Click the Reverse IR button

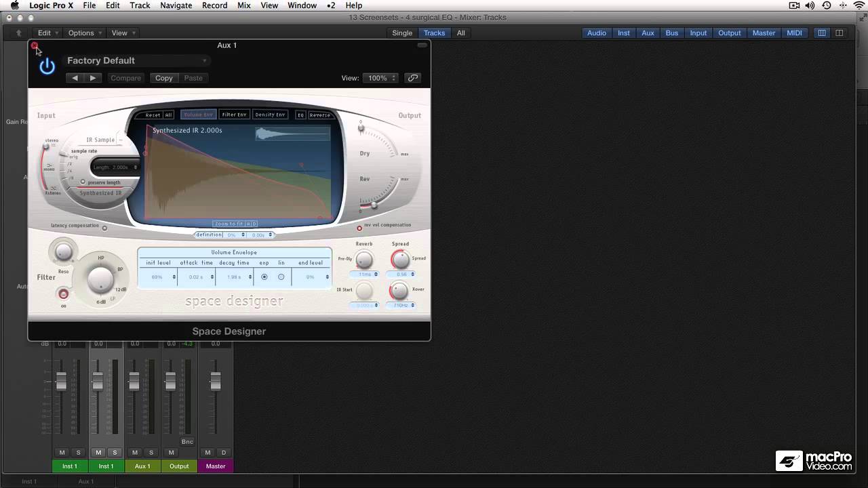pyautogui.click(x=319, y=115)
